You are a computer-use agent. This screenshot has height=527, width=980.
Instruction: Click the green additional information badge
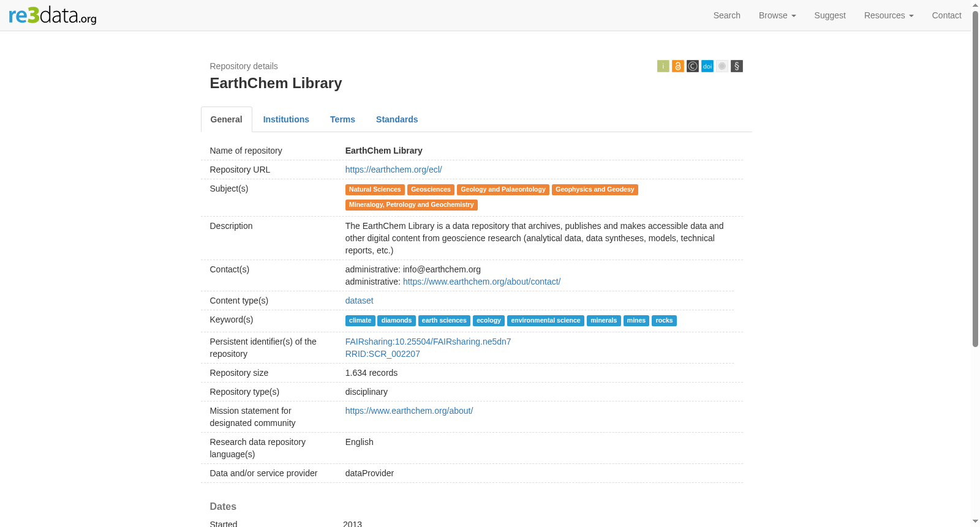coord(663,66)
